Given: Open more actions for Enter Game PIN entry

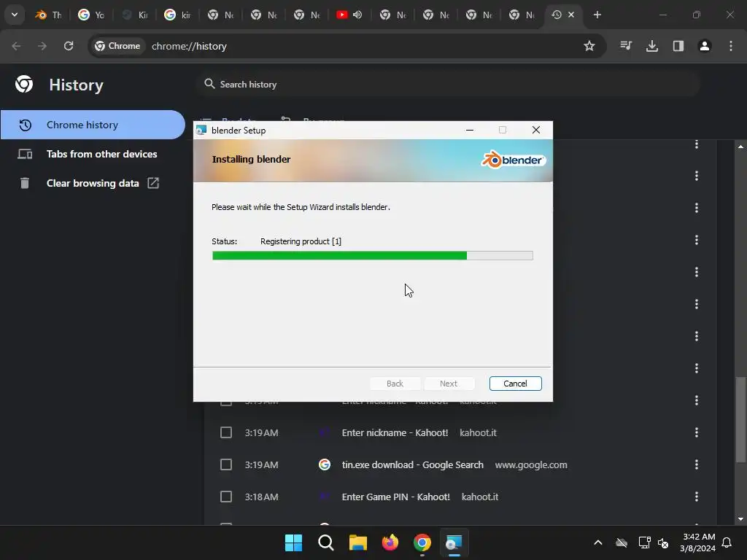Looking at the screenshot, I should click(697, 497).
